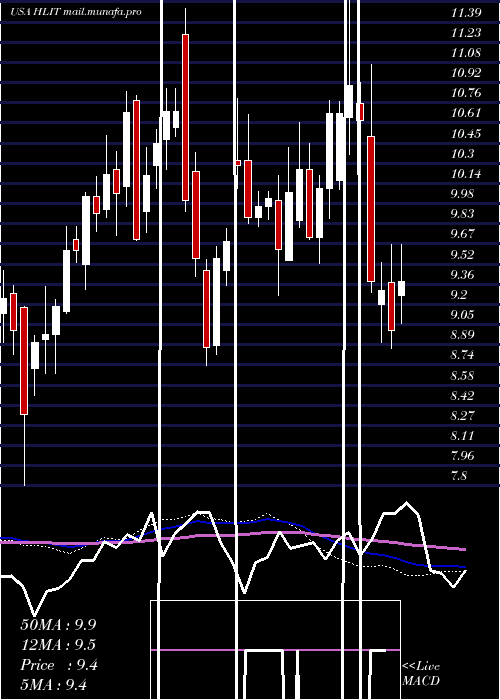500x700 pixels.
Task: Click the '5MA : 9.4' indicator text
Action: 54,685
